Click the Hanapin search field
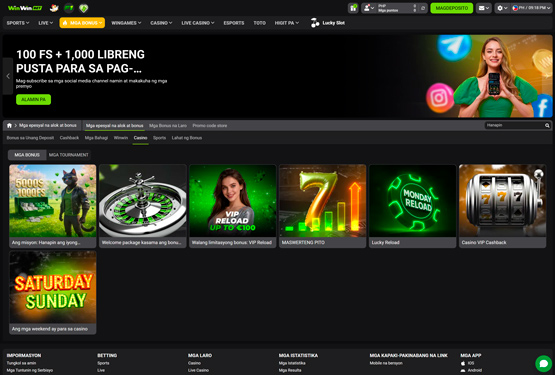The height and width of the screenshot is (375, 555). pos(514,125)
